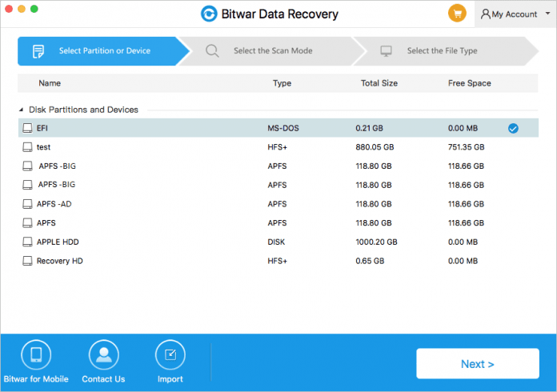Collapse the Disk Partitions and Devices group
Screen dimensions: 557x392
tap(22, 110)
